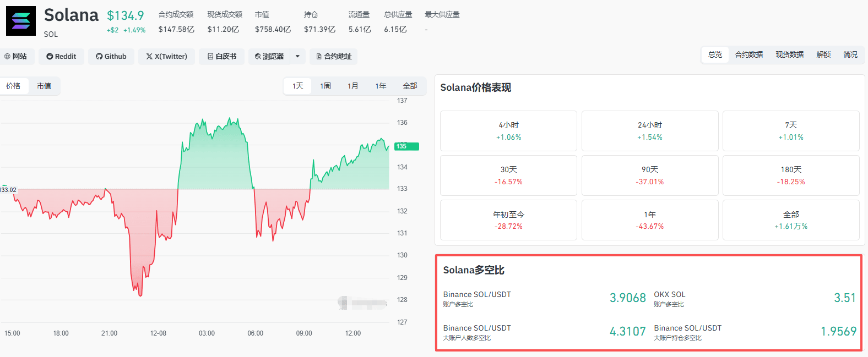Image resolution: width=868 pixels, height=357 pixels.
Task: Open the Reddit link button
Action: (61, 56)
